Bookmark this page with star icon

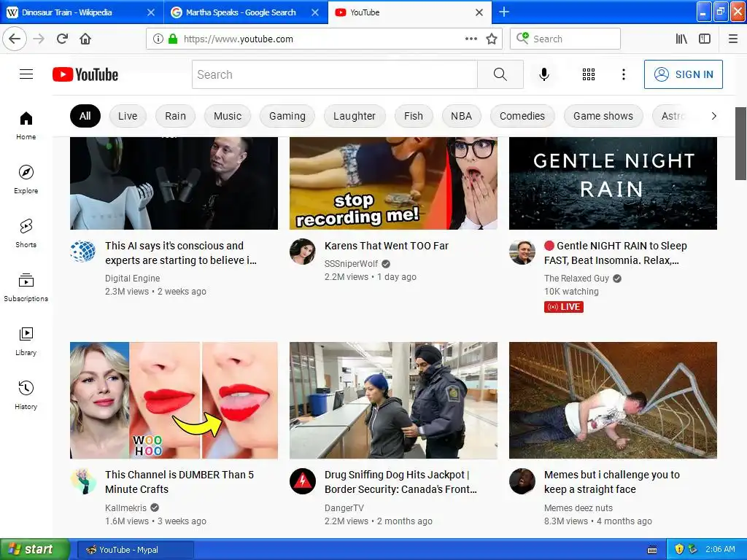(x=492, y=39)
